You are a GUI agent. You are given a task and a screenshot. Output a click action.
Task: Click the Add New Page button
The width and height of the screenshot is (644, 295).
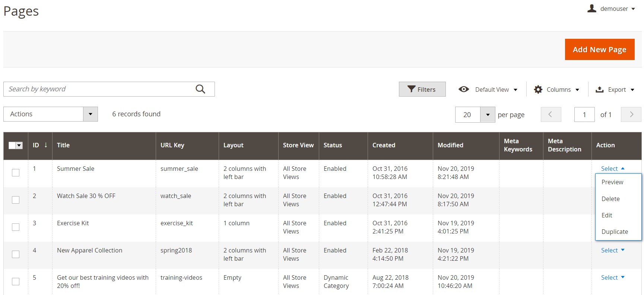click(599, 50)
